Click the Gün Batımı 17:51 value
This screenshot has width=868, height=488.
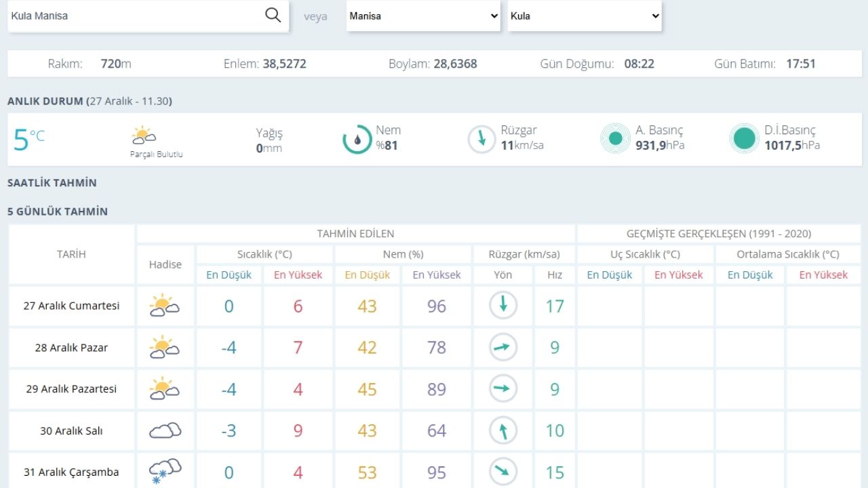(801, 64)
